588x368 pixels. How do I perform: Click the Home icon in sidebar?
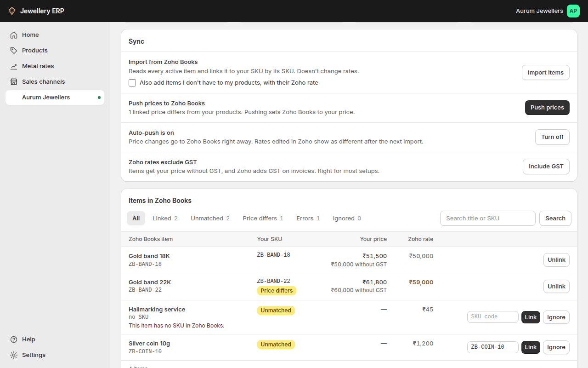(14, 35)
